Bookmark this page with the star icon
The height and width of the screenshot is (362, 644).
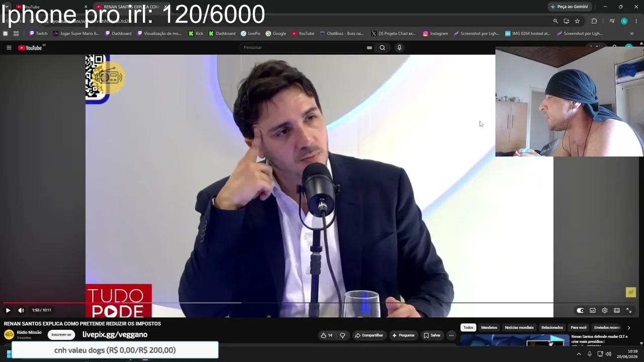tap(577, 21)
